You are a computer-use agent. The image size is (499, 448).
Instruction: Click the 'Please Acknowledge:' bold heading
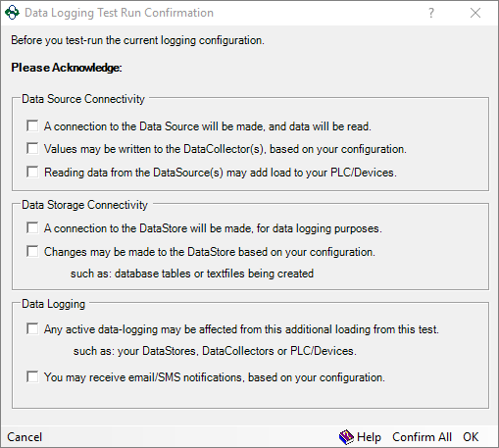67,68
